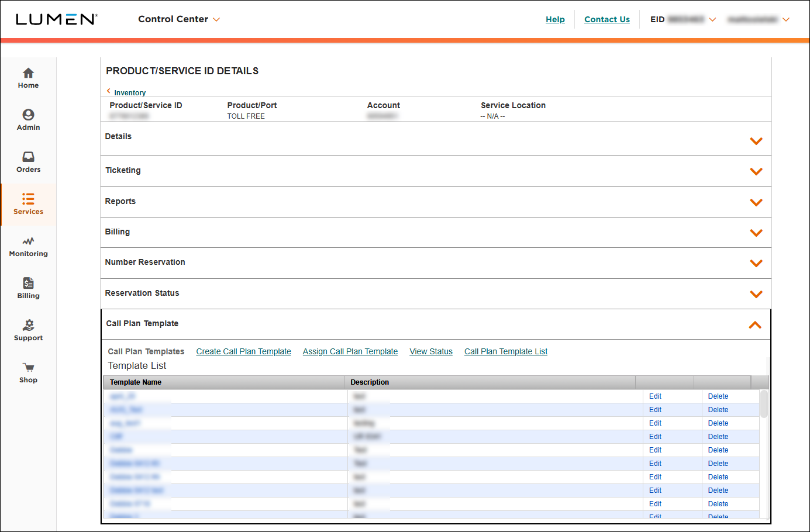The image size is (810, 532).
Task: Open the Control Center menu
Action: (179, 19)
